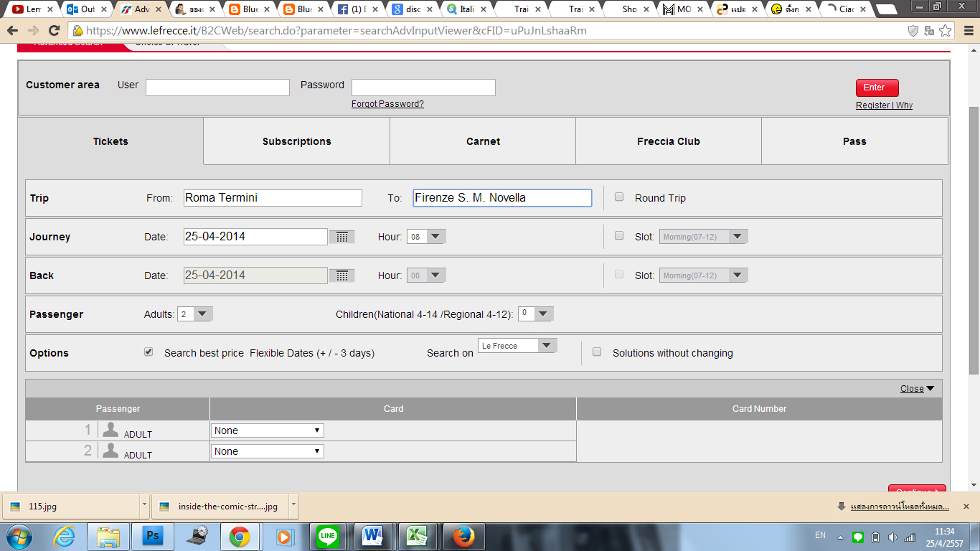Switch to the Subscriptions tab
The height and width of the screenshot is (551, 980).
(297, 141)
